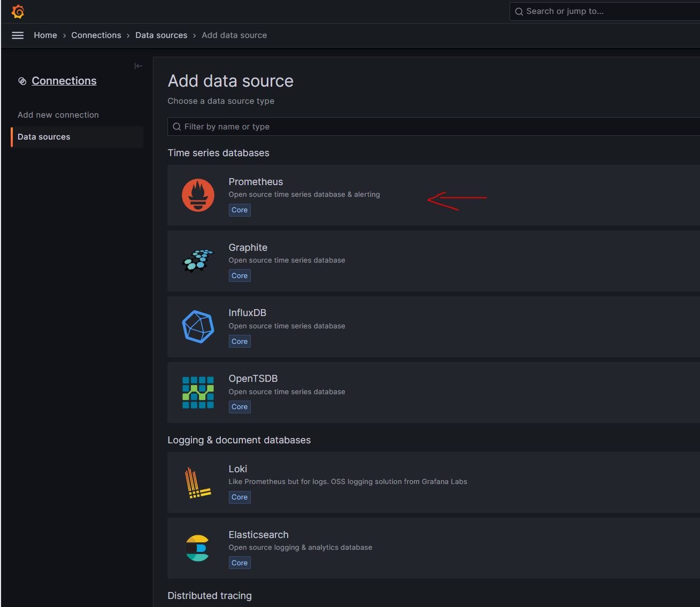Viewport: 700px width, 607px height.
Task: Focus the Filter by name or type field
Action: 434,127
